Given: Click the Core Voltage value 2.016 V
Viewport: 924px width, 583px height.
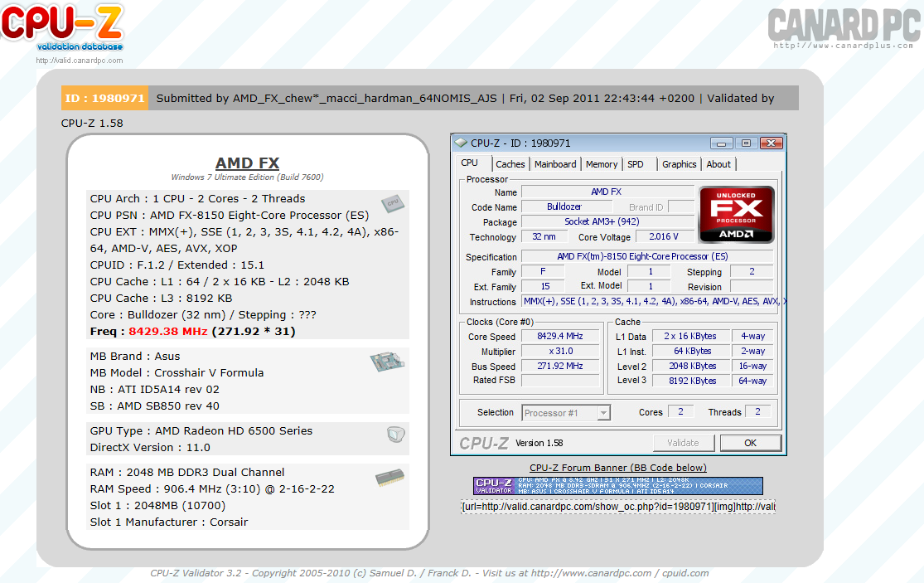Looking at the screenshot, I should pos(664,236).
